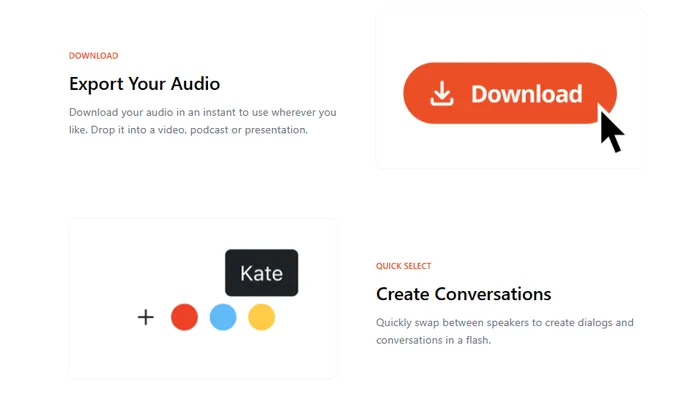Select the blue speaker circle
Image resolution: width=700 pixels, height=400 pixels.
pyautogui.click(x=223, y=318)
